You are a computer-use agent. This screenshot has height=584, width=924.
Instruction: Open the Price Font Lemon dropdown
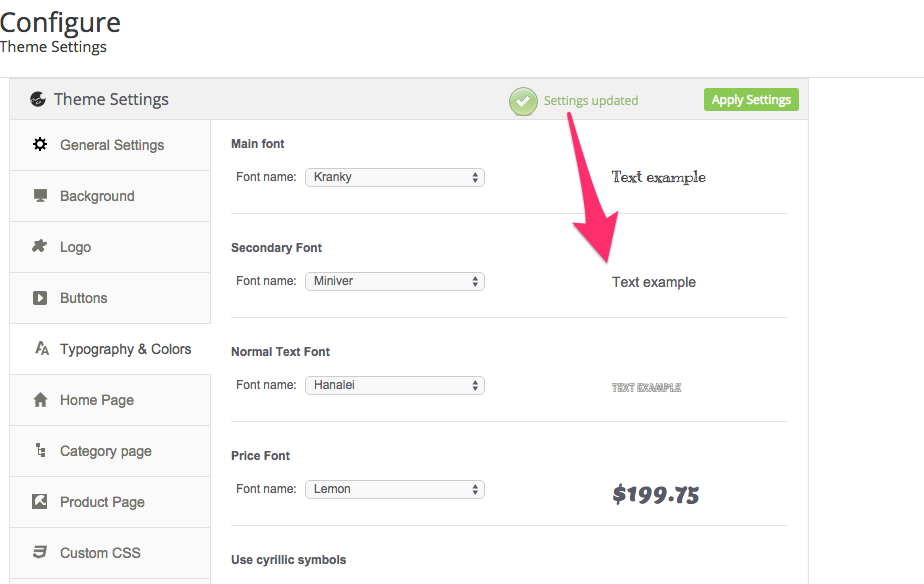click(395, 489)
